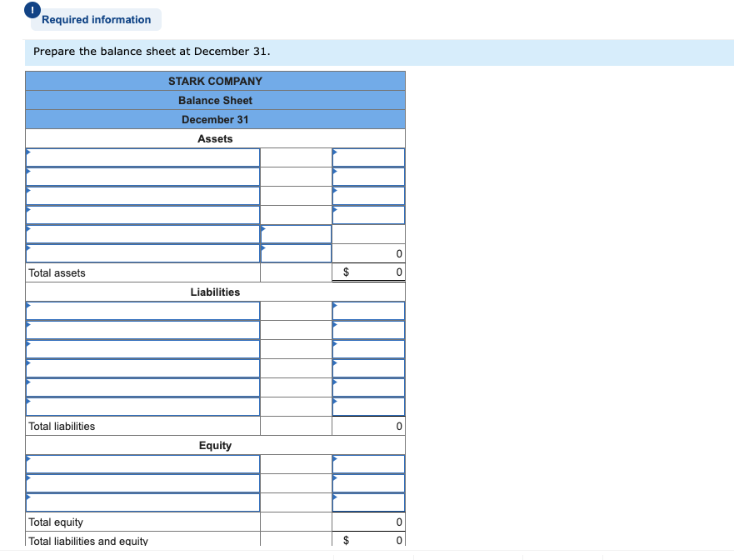
Task: Click the December 31 header cell
Action: 215,119
